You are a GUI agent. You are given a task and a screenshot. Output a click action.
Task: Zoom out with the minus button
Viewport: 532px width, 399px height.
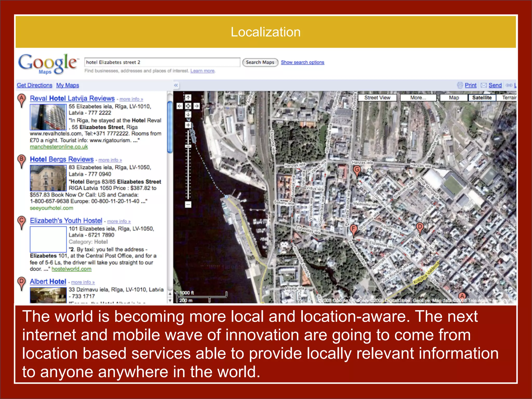188,204
